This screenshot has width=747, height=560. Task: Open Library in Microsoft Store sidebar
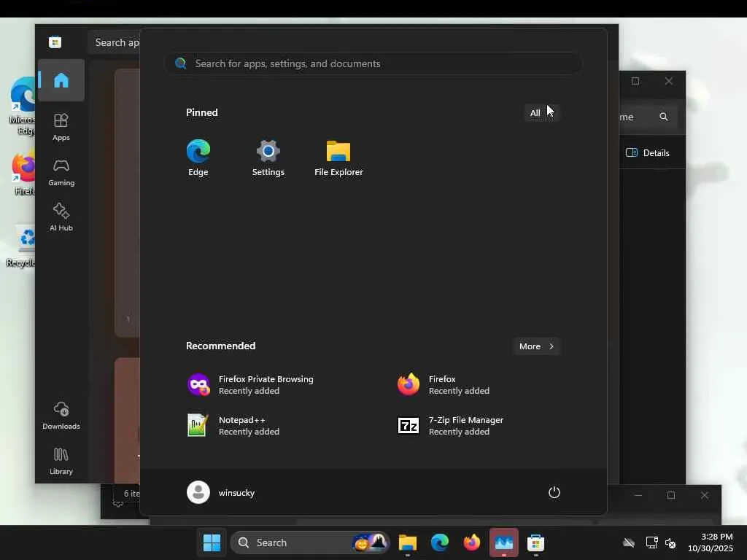pyautogui.click(x=61, y=461)
